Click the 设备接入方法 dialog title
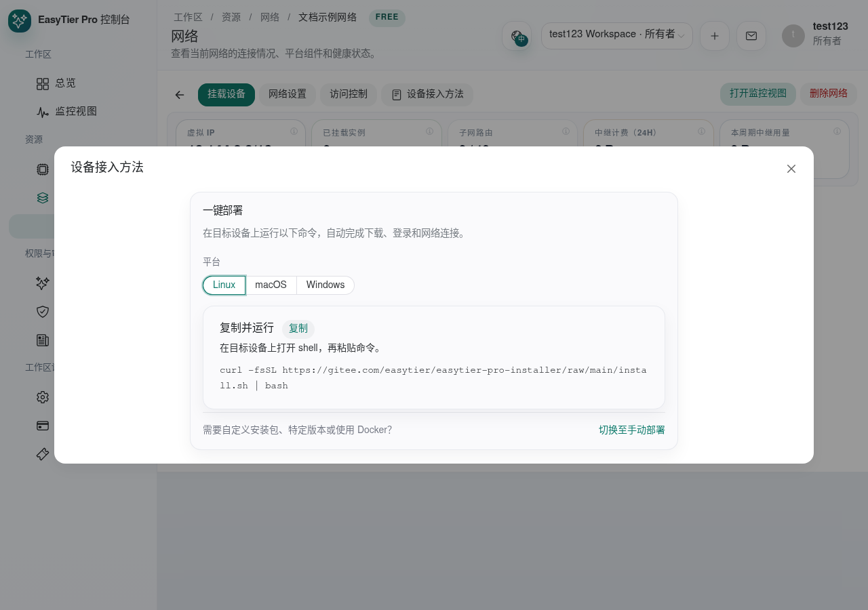Viewport: 868px width, 610px height. click(107, 167)
